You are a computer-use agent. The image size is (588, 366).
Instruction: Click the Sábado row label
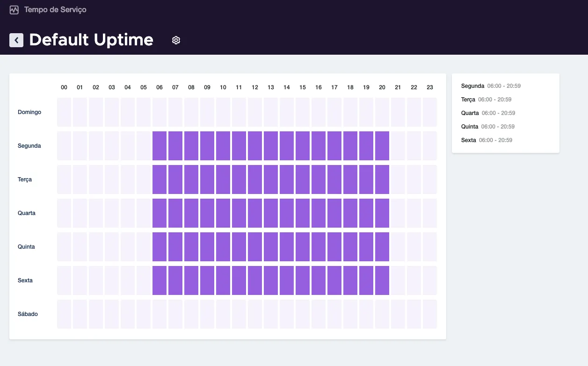28,314
